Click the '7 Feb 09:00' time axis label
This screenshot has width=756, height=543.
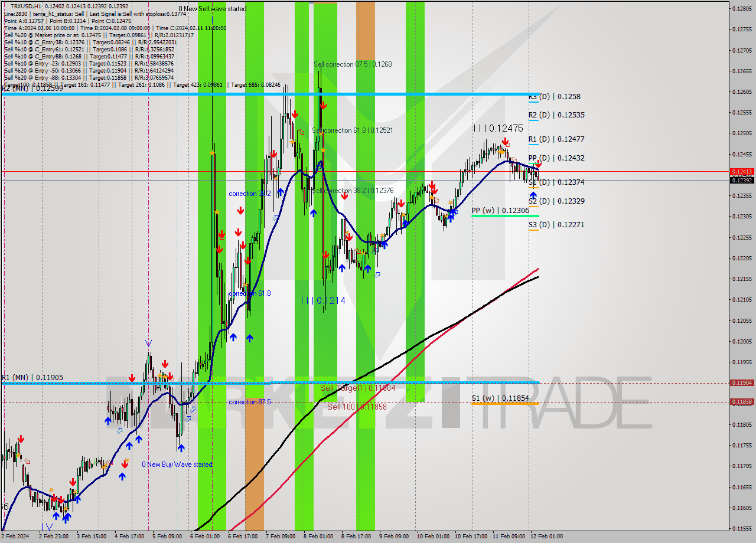click(280, 537)
